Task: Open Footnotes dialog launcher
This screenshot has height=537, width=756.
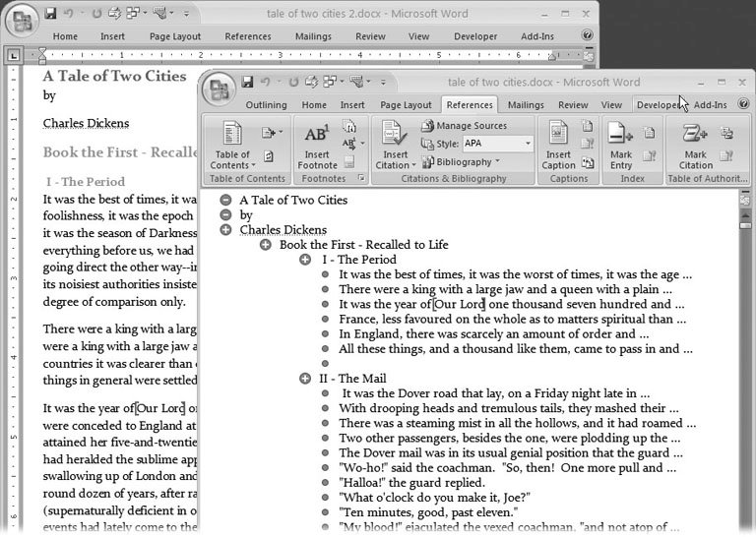Action: click(361, 179)
